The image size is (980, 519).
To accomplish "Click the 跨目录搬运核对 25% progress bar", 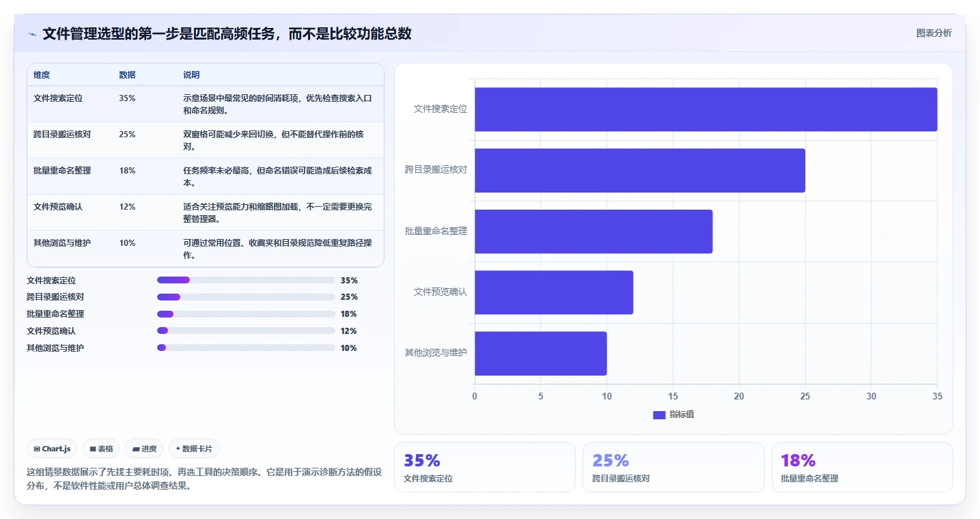I will [246, 297].
